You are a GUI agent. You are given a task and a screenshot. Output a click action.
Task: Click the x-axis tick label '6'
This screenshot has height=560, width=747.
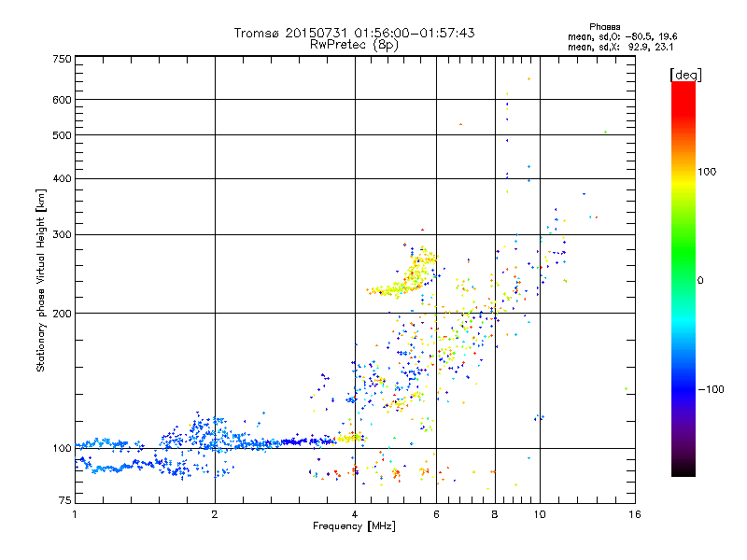click(436, 514)
